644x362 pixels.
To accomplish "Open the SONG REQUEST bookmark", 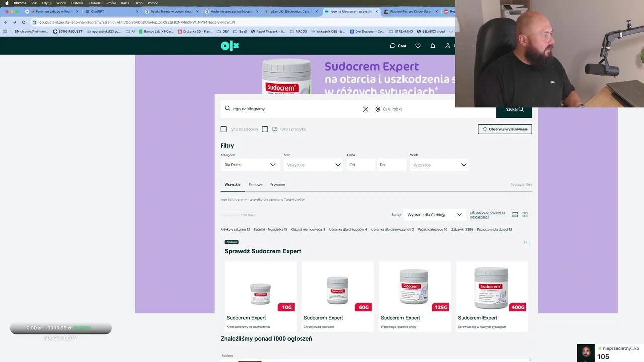I will (x=67, y=31).
